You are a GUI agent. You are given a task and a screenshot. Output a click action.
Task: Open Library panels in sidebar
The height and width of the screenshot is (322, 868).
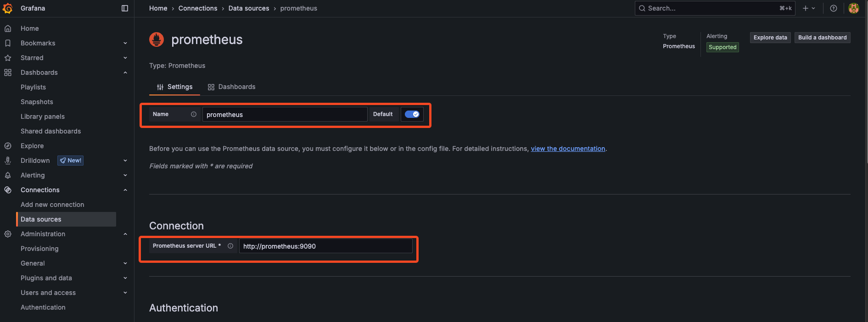click(43, 117)
